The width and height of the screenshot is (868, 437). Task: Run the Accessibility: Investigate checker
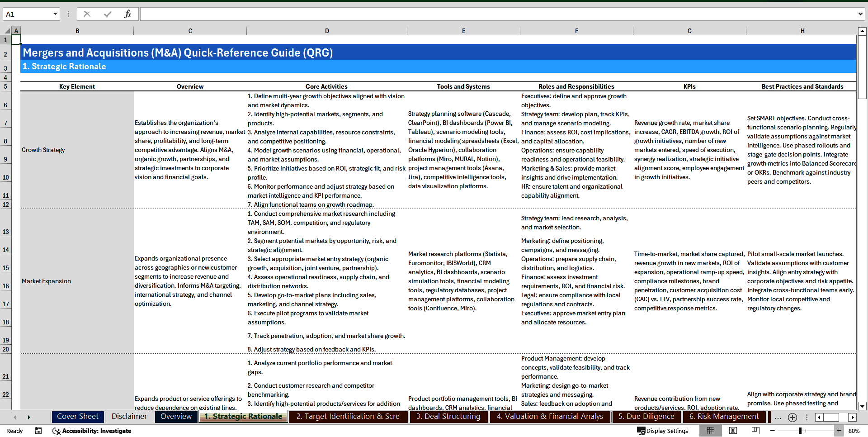pos(92,431)
